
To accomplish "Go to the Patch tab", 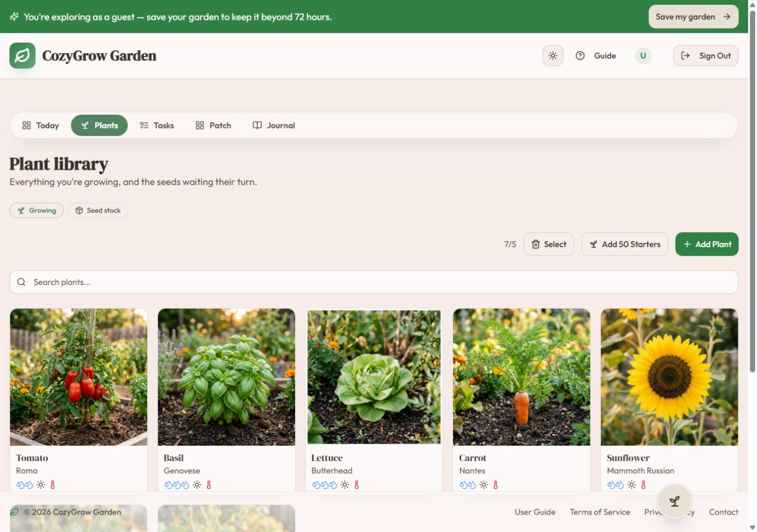I will (213, 126).
